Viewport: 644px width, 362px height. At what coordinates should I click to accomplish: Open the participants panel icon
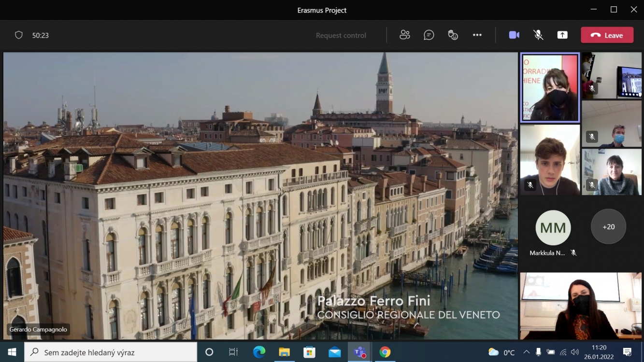405,35
